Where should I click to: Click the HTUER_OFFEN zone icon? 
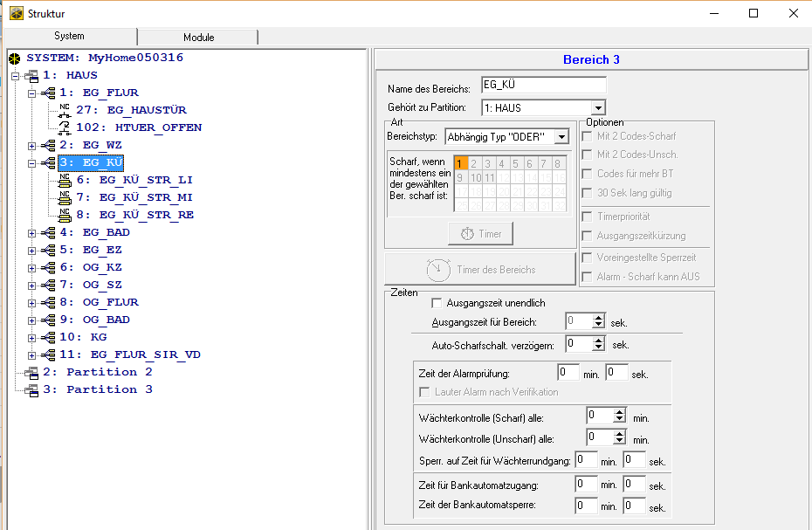click(x=64, y=127)
